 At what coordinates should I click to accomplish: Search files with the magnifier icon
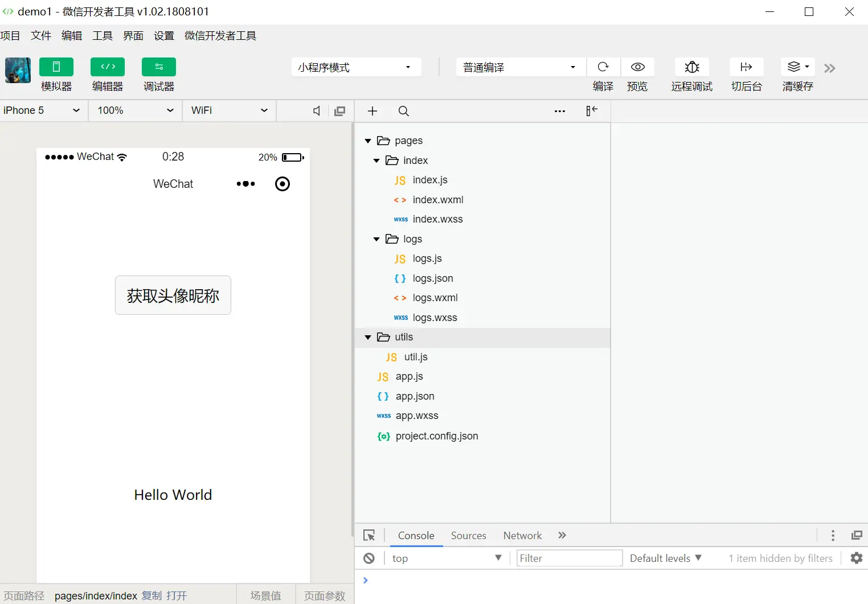pyautogui.click(x=404, y=111)
